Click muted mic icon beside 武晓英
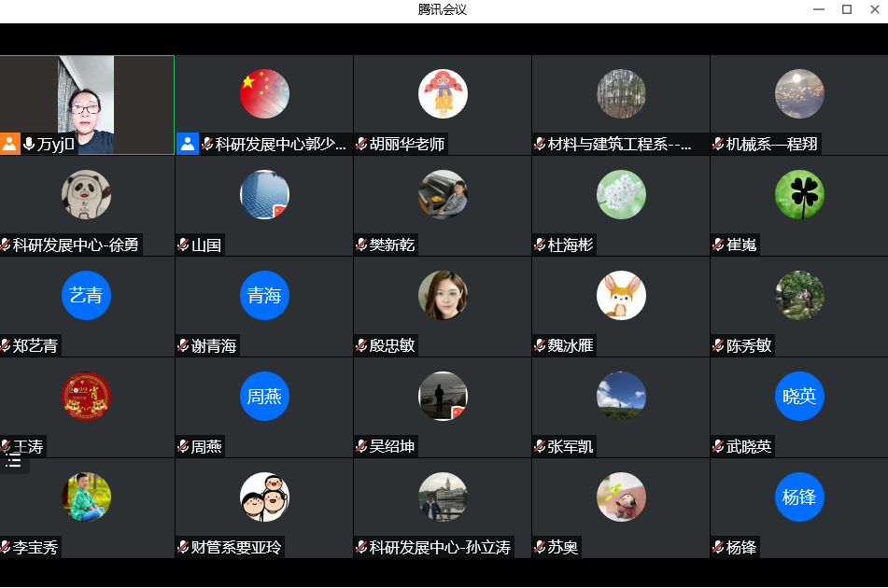The image size is (888, 588). pyautogui.click(x=718, y=446)
